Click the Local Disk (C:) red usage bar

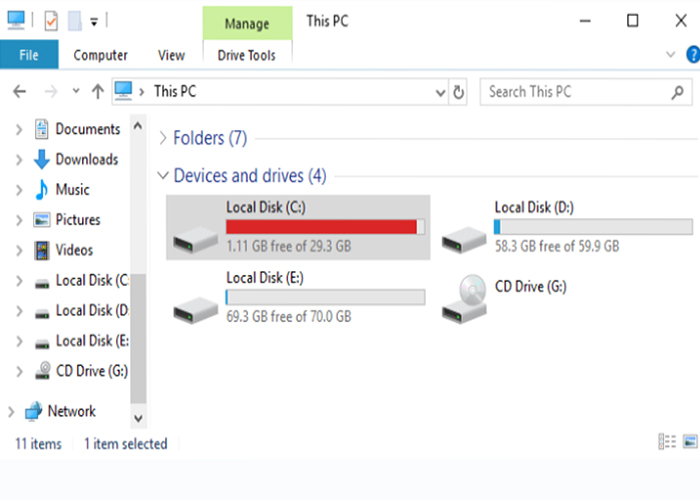321,227
